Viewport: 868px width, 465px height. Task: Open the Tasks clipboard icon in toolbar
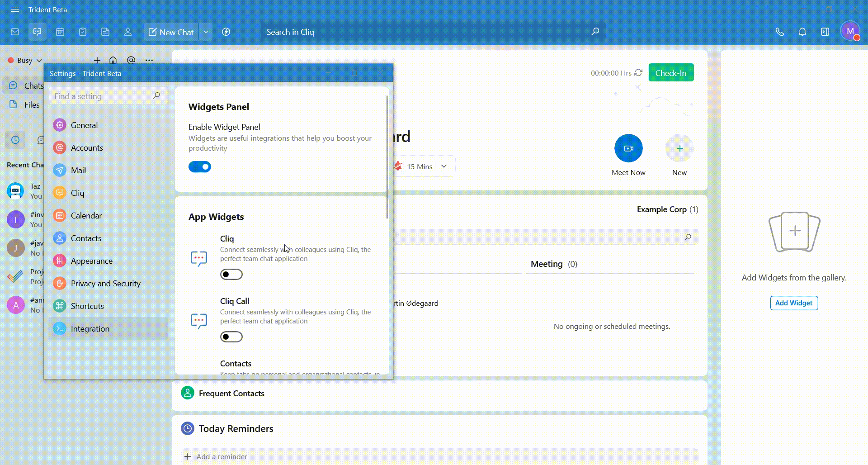click(83, 32)
